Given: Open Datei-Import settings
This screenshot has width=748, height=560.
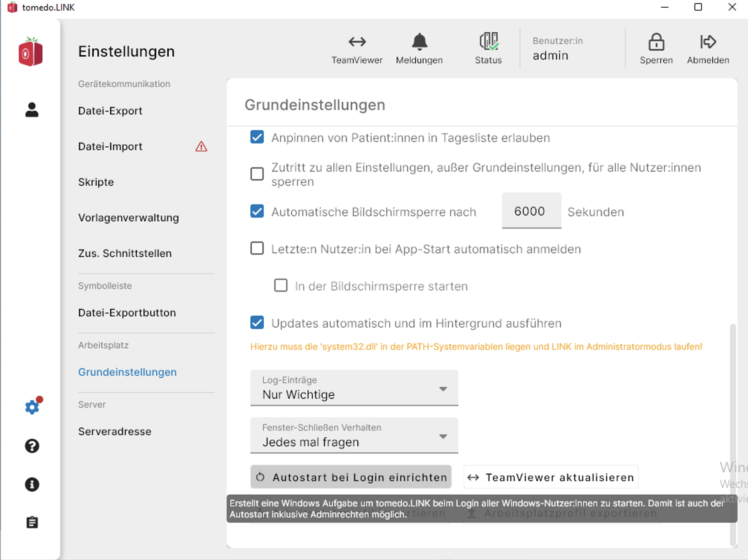Looking at the screenshot, I should pos(110,146).
